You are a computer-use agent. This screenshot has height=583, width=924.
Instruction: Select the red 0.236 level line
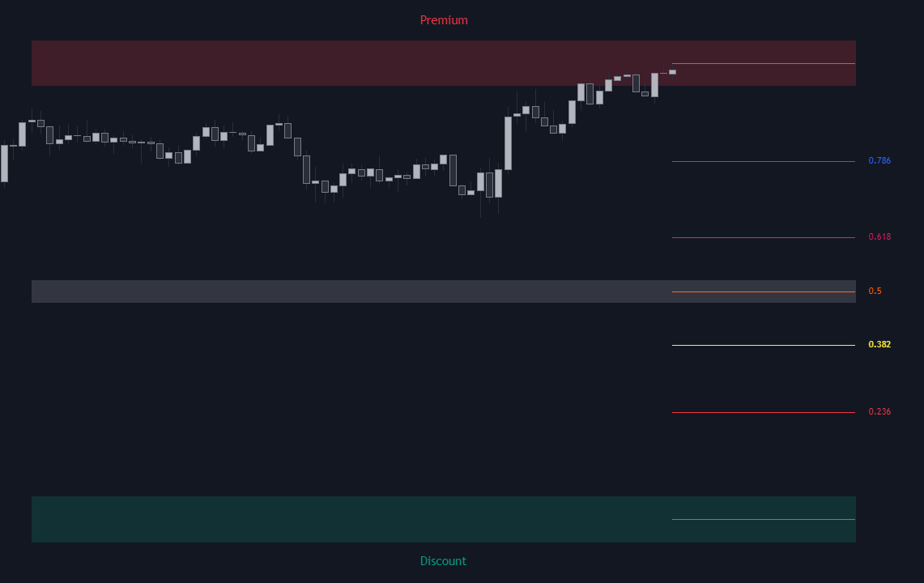pyautogui.click(x=763, y=413)
